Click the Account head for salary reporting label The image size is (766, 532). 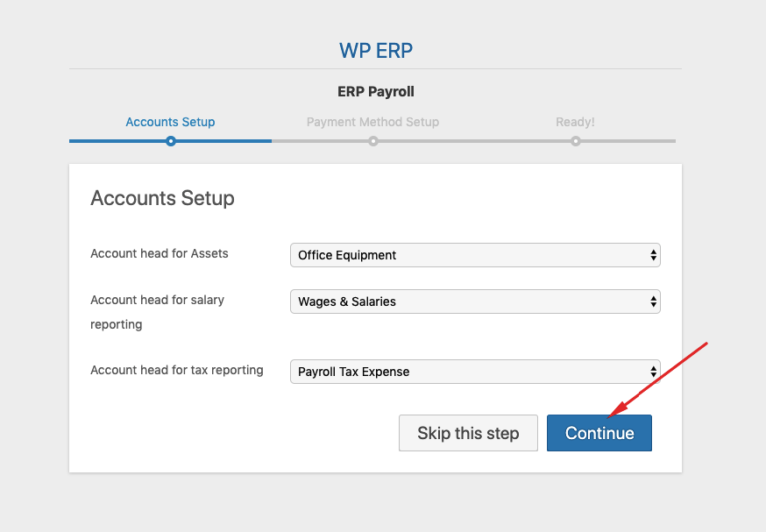point(157,312)
